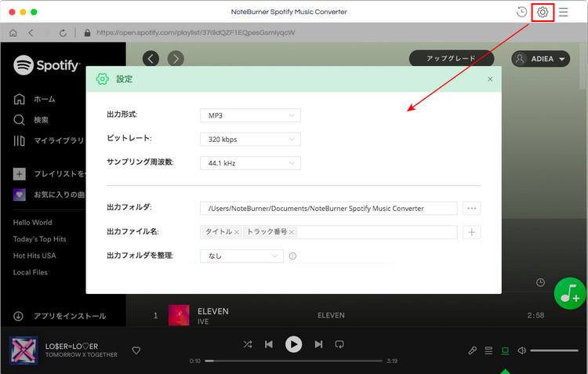Viewport: 588px width, 374px height.
Task: Open the play queue icon
Action: [488, 350]
